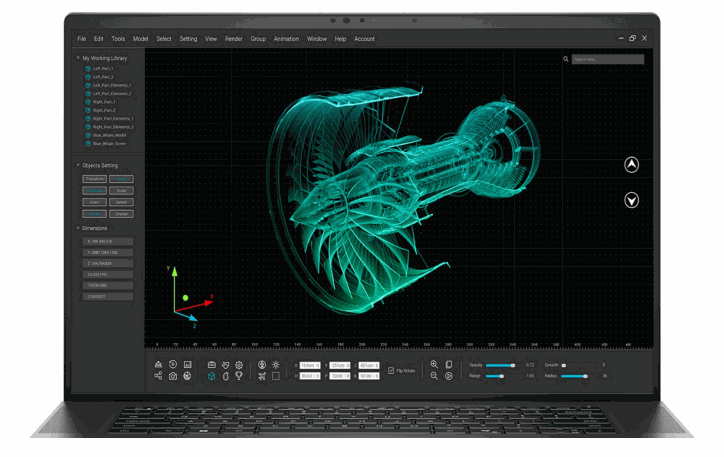Select Blue_Whale_Model in the library
This screenshot has width=724, height=457.
(109, 135)
